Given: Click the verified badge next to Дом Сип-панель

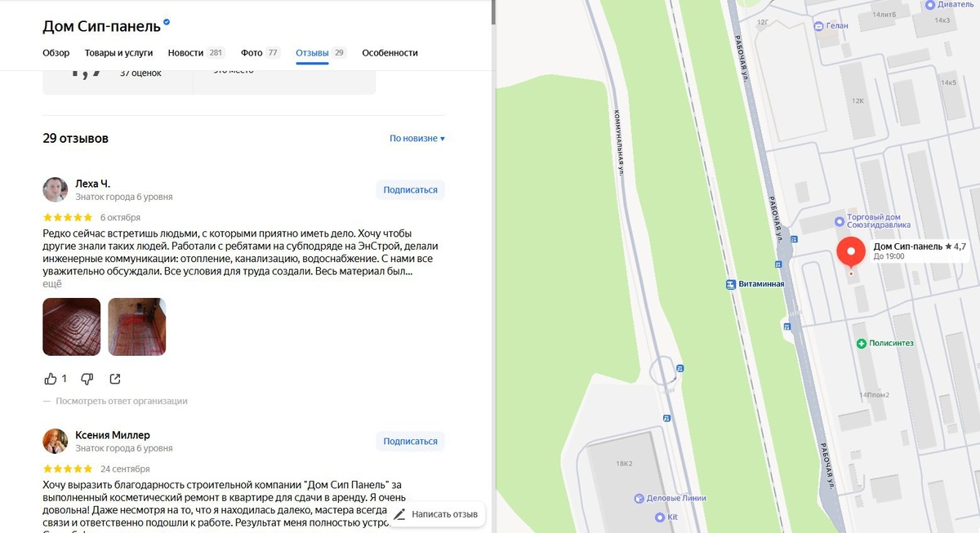Looking at the screenshot, I should (x=167, y=22).
